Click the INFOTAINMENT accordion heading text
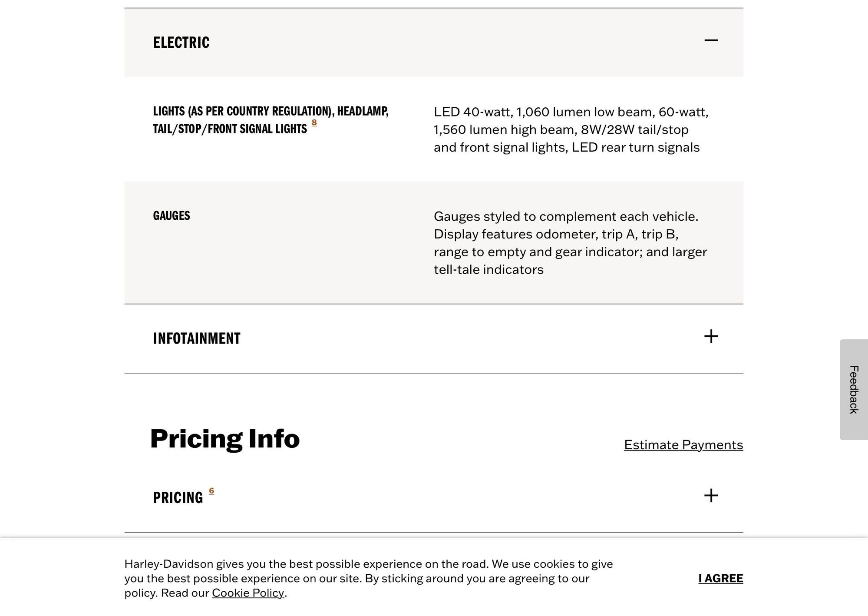Screen dimensions: 868x616 coord(196,338)
